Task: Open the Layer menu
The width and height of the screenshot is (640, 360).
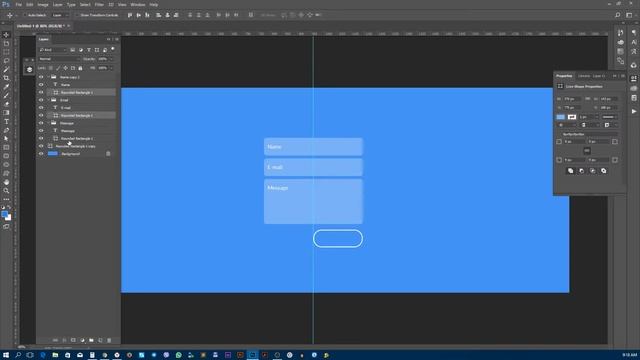Action: [58, 4]
